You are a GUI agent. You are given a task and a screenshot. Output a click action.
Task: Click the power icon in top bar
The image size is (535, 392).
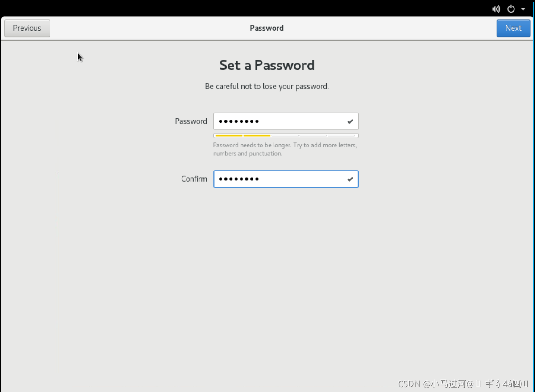511,9
